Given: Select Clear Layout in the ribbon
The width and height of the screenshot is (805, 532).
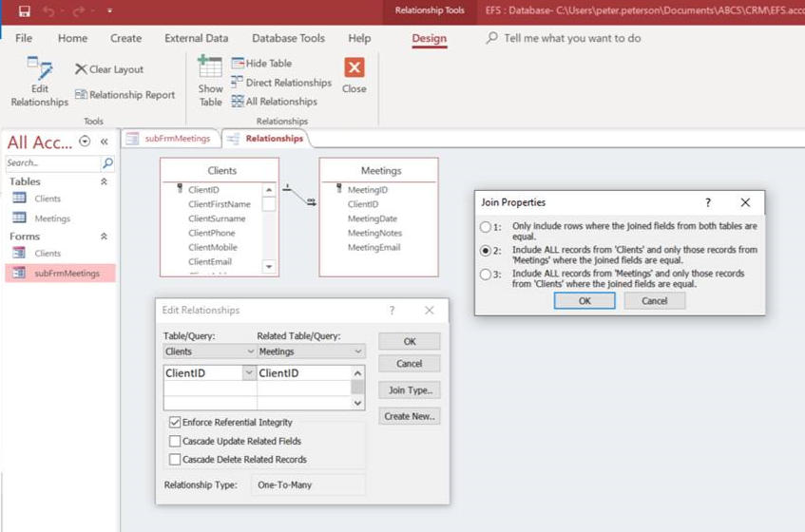Looking at the screenshot, I should 108,69.
